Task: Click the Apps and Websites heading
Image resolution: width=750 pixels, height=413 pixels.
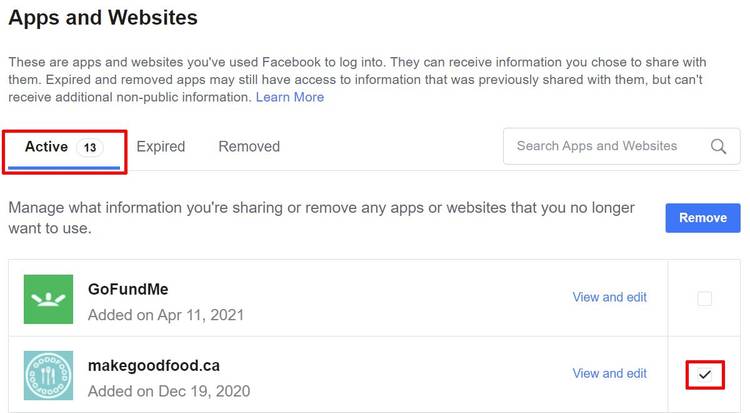Action: pos(103,17)
